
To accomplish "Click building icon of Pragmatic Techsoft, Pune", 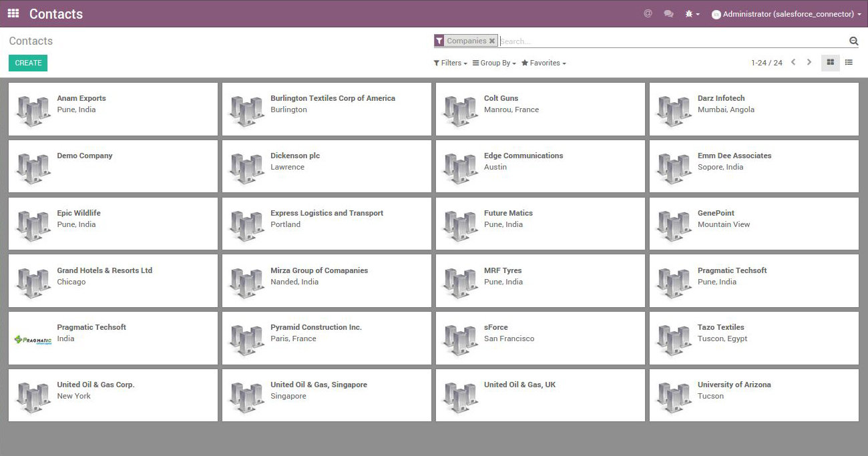I will coord(674,284).
